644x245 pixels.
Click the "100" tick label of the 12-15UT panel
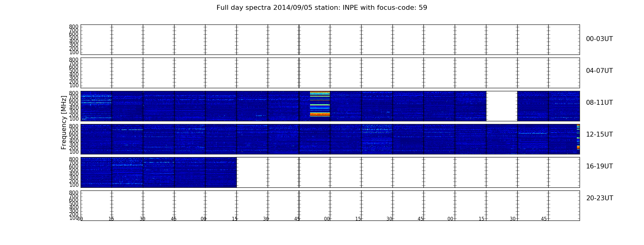(74, 152)
